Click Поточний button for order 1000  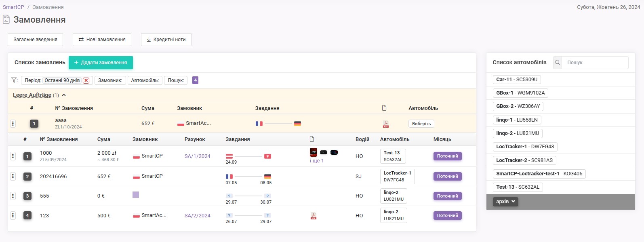tap(448, 156)
